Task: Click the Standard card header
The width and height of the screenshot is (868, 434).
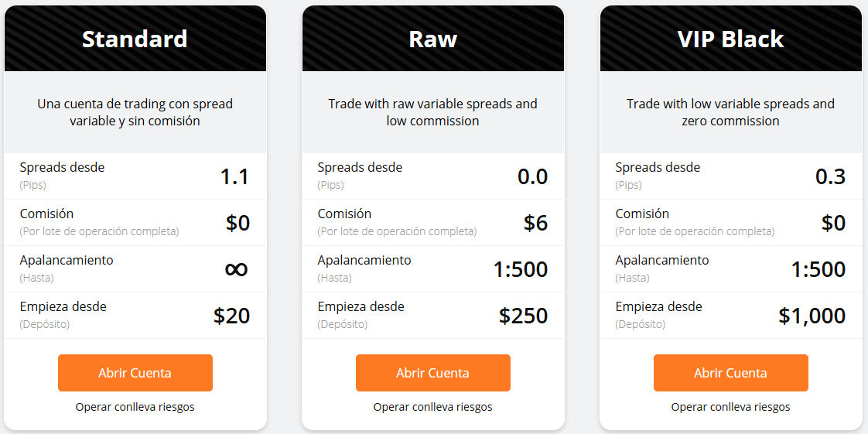Action: [135, 39]
